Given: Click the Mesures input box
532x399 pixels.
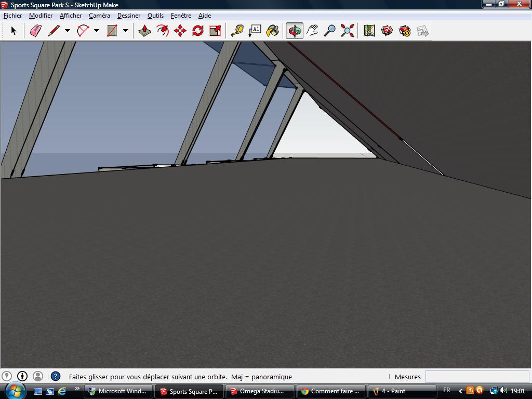Looking at the screenshot, I should pos(477,377).
